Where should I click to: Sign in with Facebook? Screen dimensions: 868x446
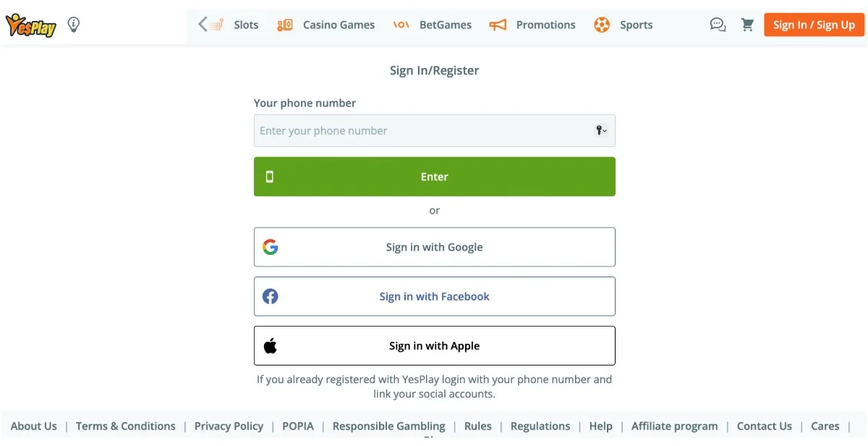(x=435, y=296)
